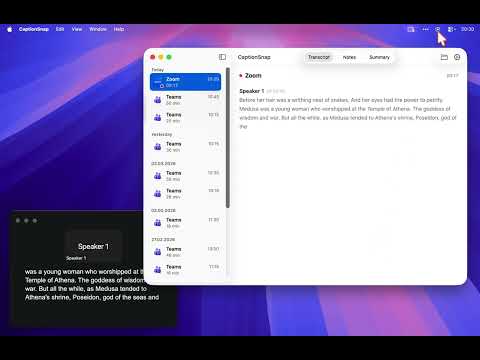
Task: Click the transcript paragraph about Medusa
Action: coord(348,113)
